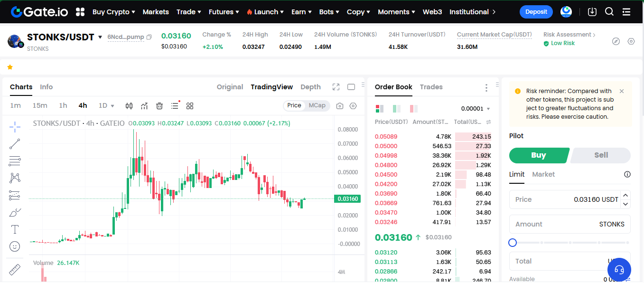Take a chart snapshot with camera icon

tap(340, 106)
